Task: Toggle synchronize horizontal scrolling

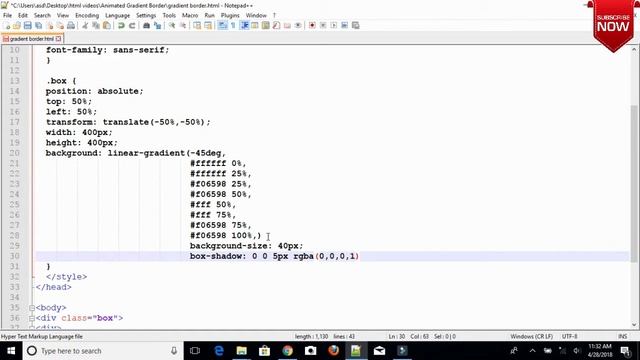Action: point(208,25)
